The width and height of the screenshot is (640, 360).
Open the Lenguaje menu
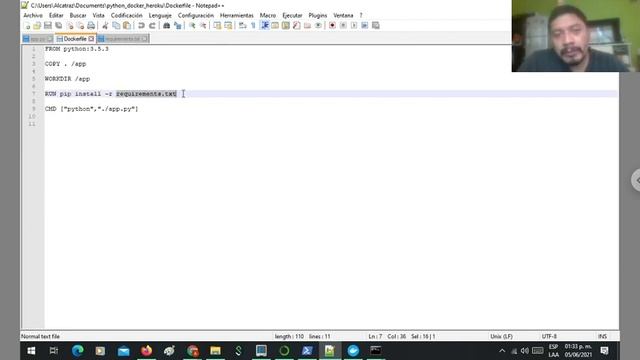tap(160, 15)
